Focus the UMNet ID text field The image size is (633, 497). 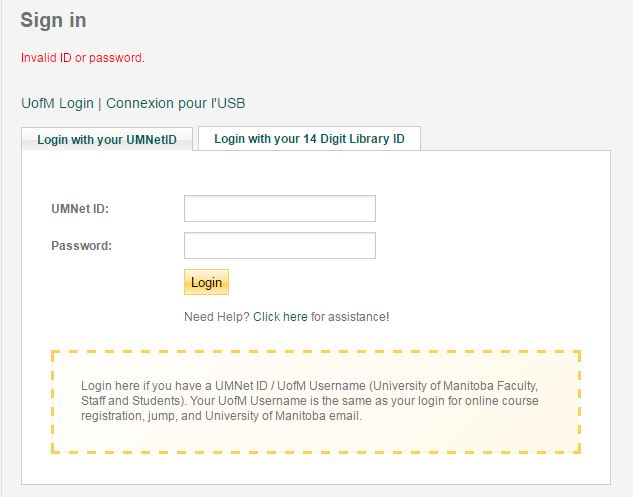(x=280, y=209)
